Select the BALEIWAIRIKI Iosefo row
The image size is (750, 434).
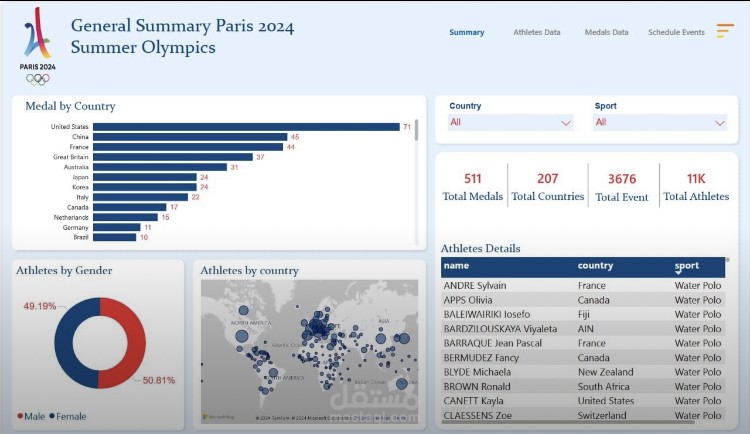[583, 314]
